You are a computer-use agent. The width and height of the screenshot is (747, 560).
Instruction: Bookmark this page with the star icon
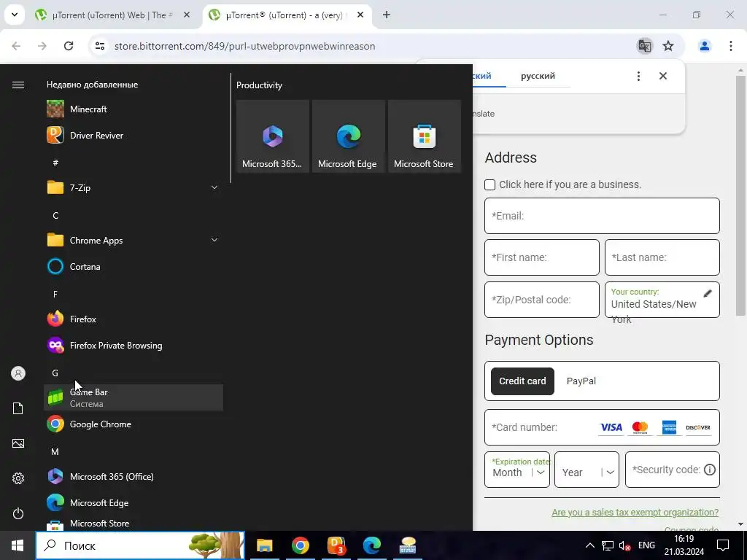[668, 46]
